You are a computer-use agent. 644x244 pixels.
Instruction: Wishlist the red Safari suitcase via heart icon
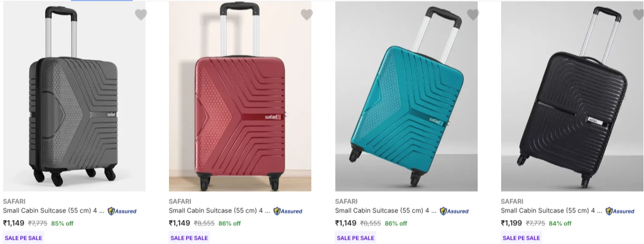pyautogui.click(x=307, y=15)
